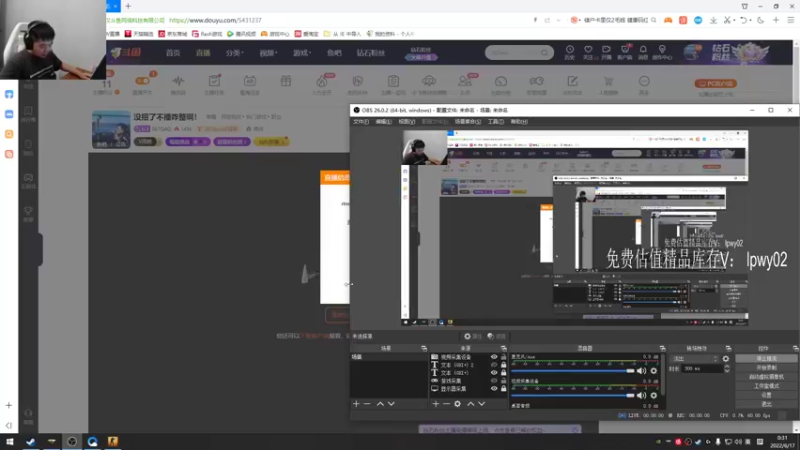Undock the Scene Transitions panel
The height and width of the screenshot is (450, 800).
pos(728,348)
